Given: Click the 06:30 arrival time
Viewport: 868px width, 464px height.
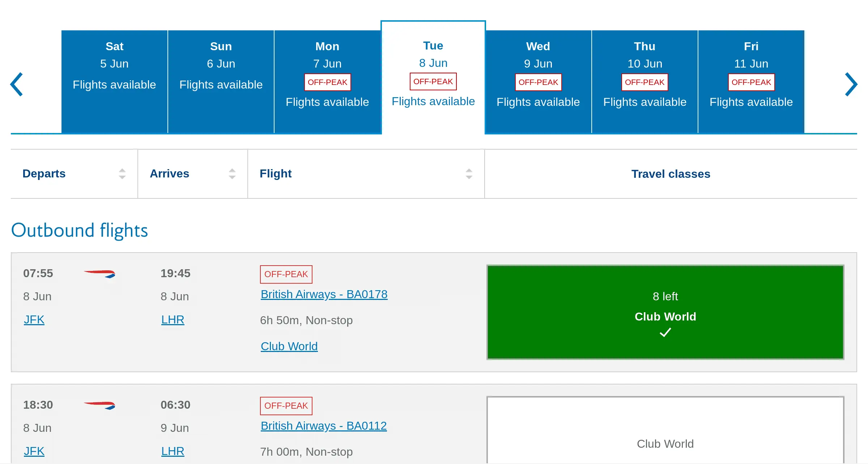Looking at the screenshot, I should (x=175, y=405).
